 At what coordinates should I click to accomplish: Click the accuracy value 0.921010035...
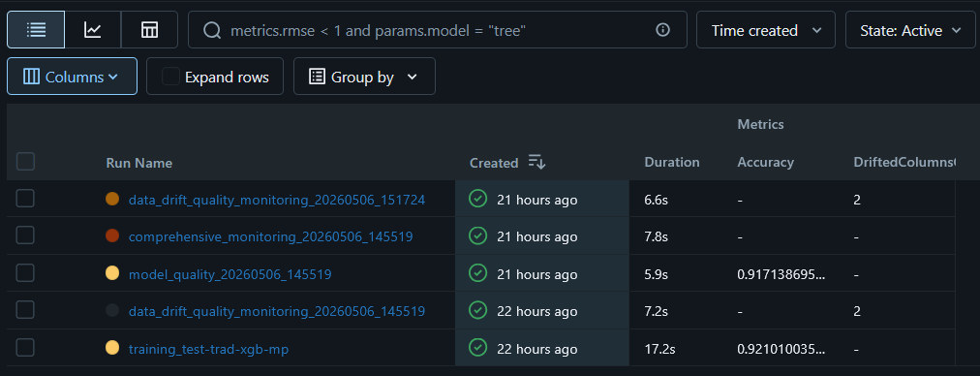click(781, 349)
